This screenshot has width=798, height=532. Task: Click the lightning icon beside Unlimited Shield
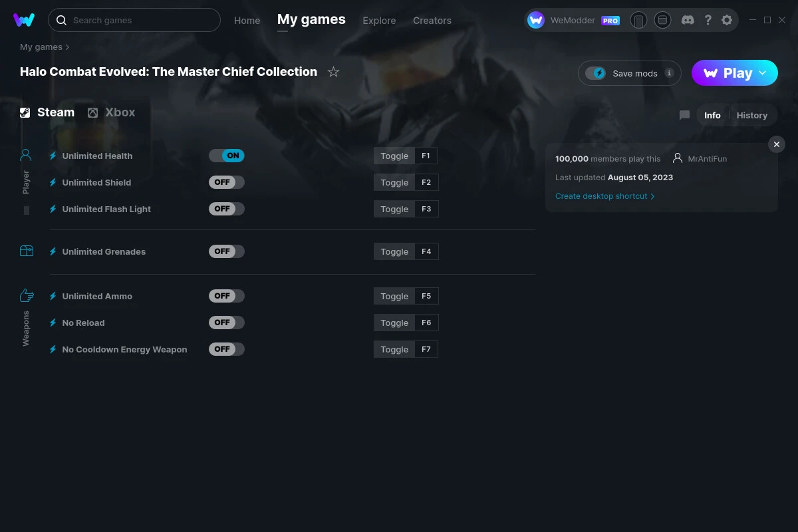click(53, 182)
